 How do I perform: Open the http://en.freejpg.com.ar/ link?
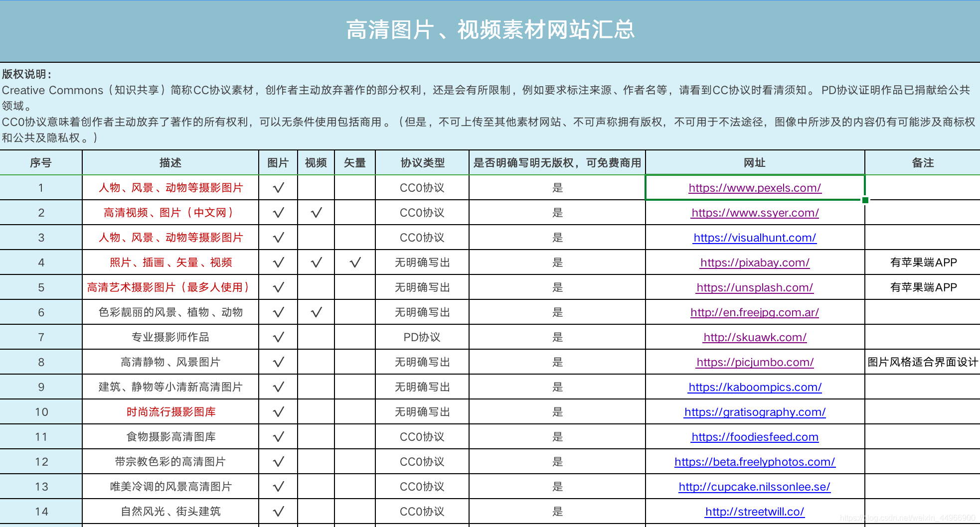click(755, 312)
